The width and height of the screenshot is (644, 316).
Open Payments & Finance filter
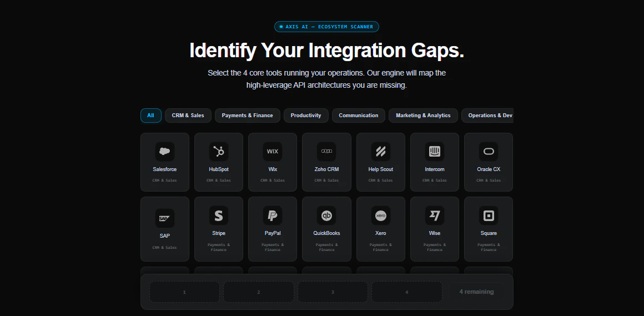tap(247, 116)
